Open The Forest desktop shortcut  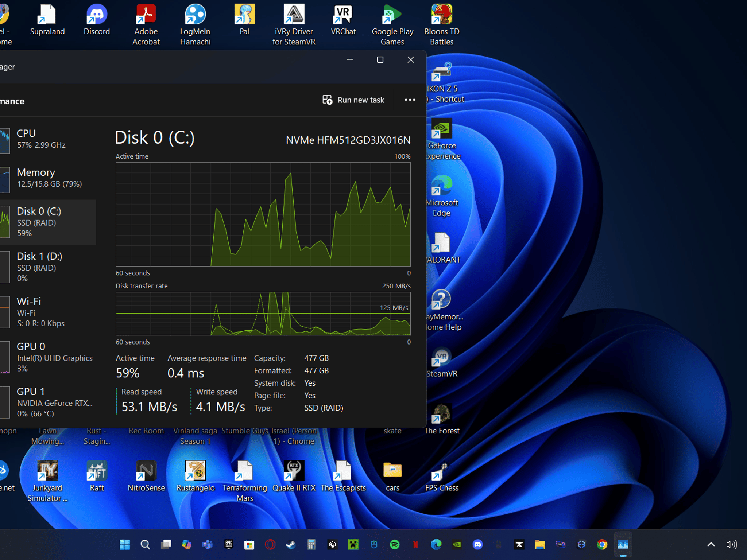click(x=442, y=419)
